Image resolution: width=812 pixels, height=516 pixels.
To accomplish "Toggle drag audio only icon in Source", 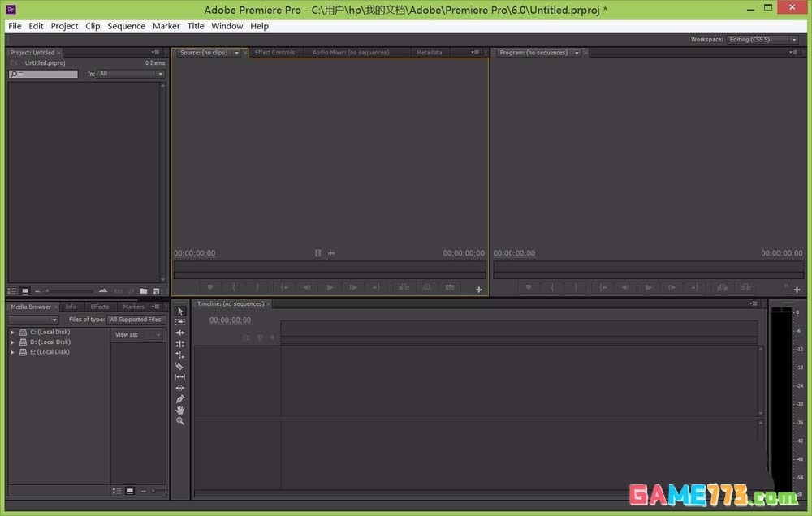I will pyautogui.click(x=331, y=253).
